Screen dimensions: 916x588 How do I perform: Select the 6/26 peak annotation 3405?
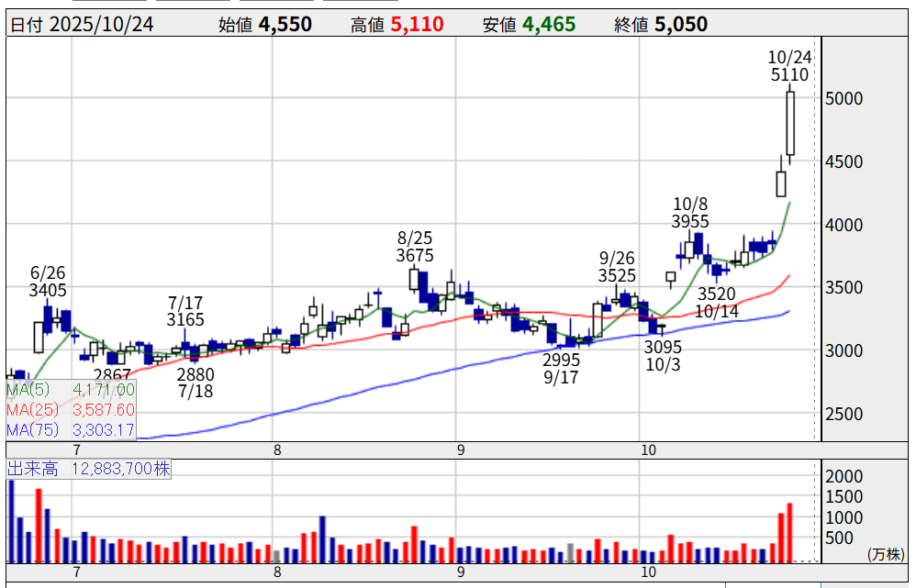(x=48, y=291)
